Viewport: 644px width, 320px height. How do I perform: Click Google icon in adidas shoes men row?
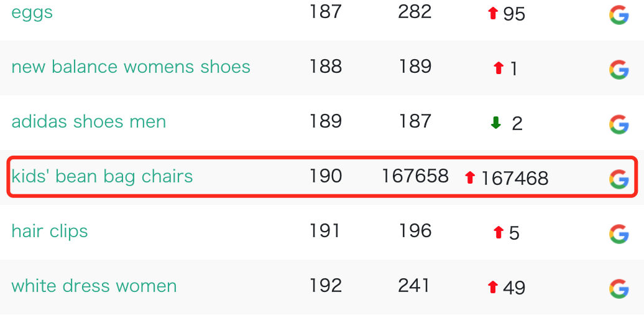click(619, 124)
